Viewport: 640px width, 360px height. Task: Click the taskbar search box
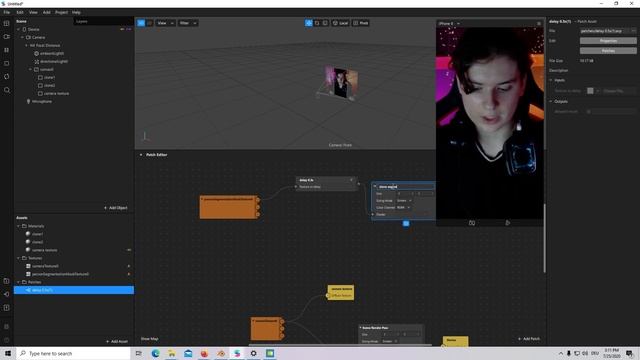pos(73,353)
